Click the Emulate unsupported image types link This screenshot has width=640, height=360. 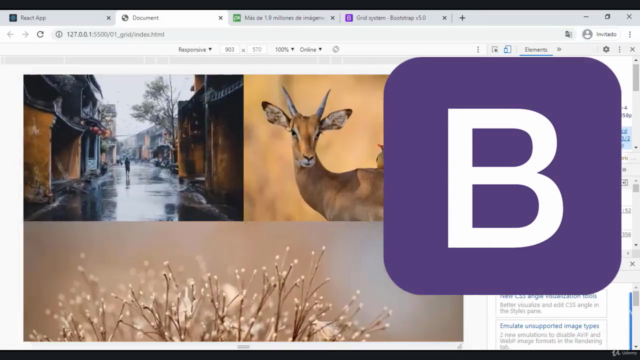[x=549, y=326]
